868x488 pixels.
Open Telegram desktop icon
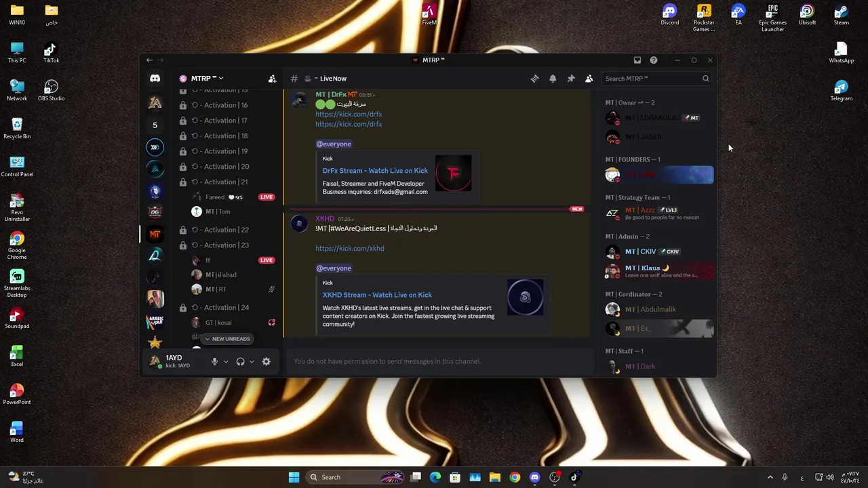click(841, 91)
